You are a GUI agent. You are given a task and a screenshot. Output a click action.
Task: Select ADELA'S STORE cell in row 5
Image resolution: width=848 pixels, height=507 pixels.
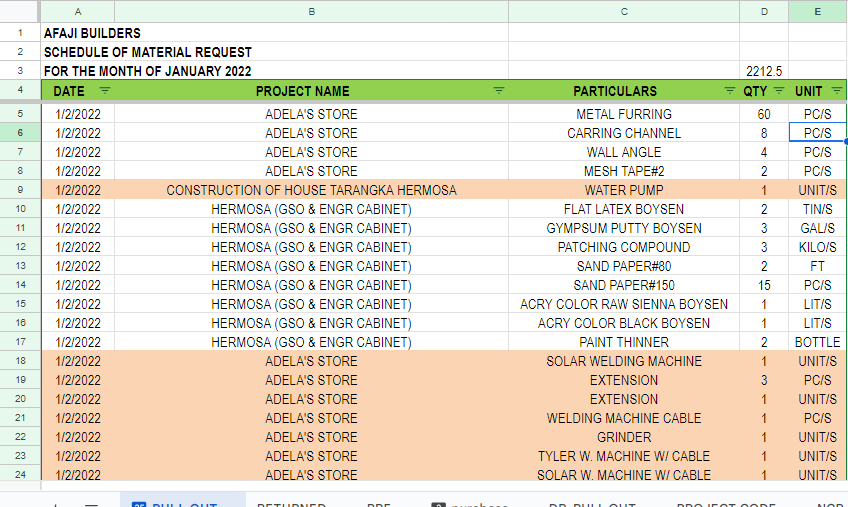pyautogui.click(x=312, y=114)
